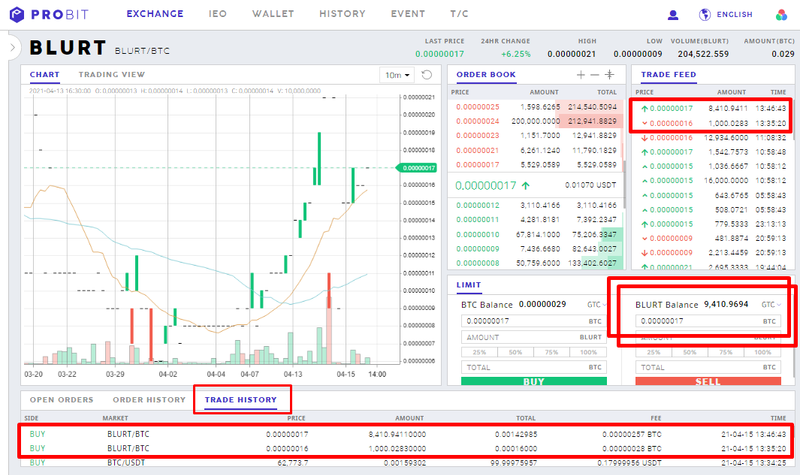The width and height of the screenshot is (800, 475).
Task: Click the red SELL button
Action: point(708,381)
